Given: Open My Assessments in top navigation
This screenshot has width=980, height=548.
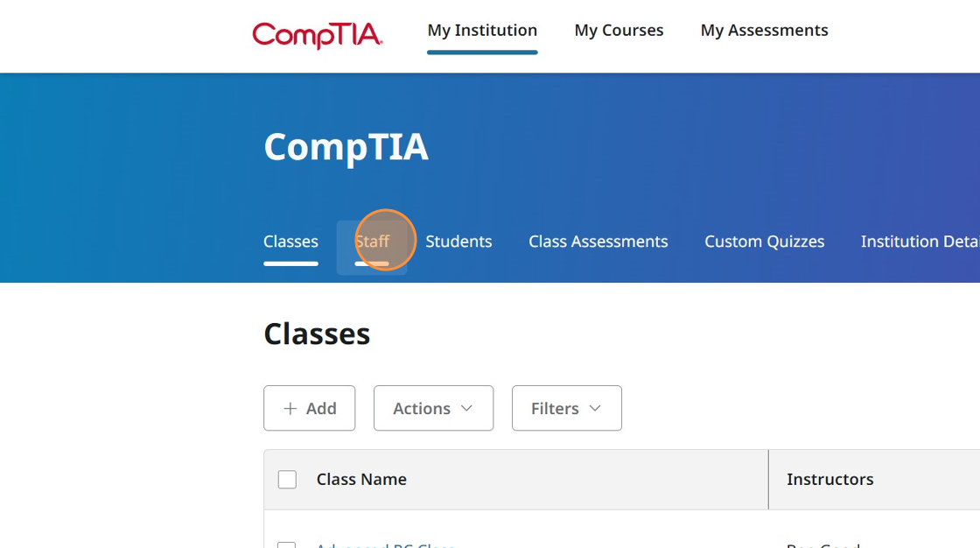Looking at the screenshot, I should (764, 31).
